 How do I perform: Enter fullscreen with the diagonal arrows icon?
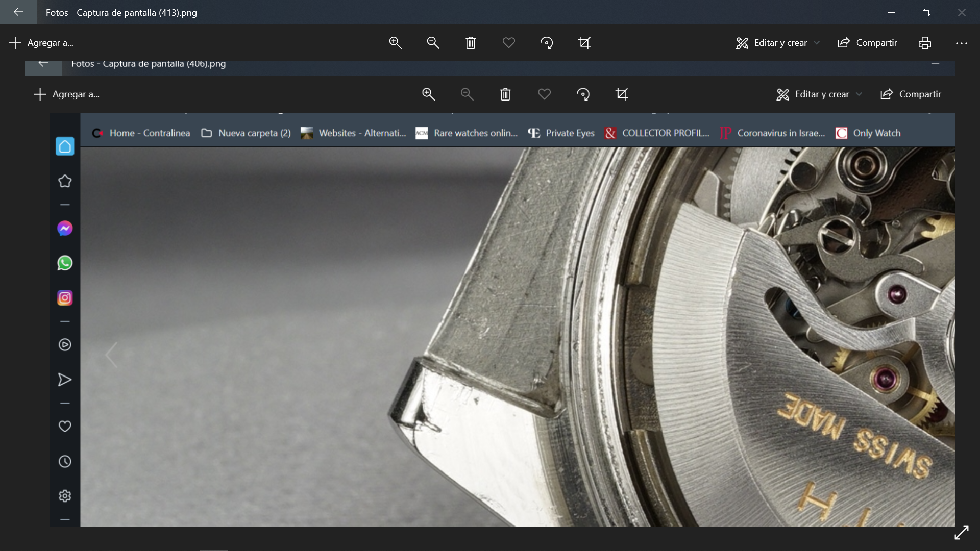click(961, 533)
